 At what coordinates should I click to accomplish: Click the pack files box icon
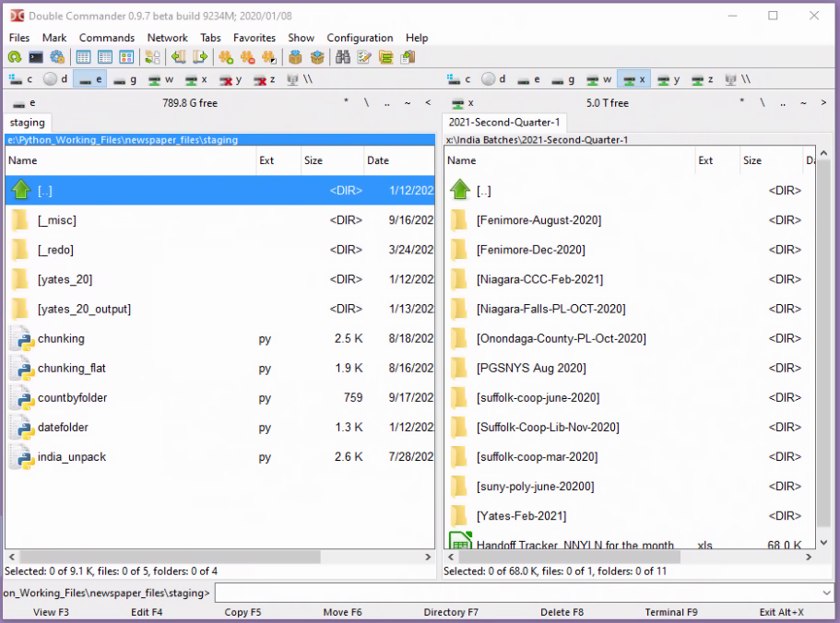(x=295, y=57)
